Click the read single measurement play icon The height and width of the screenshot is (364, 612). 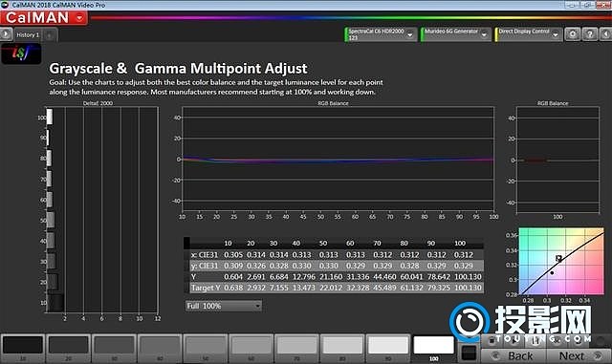(x=514, y=340)
